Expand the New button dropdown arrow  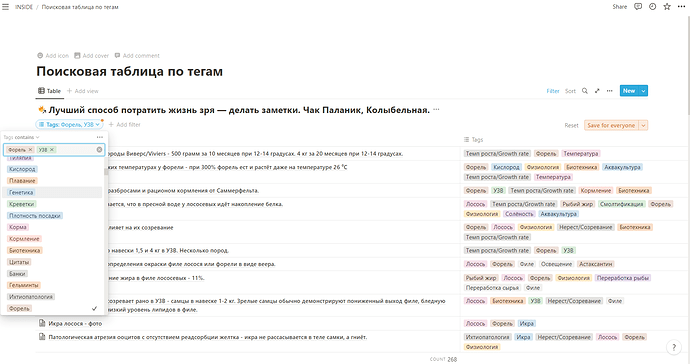643,91
